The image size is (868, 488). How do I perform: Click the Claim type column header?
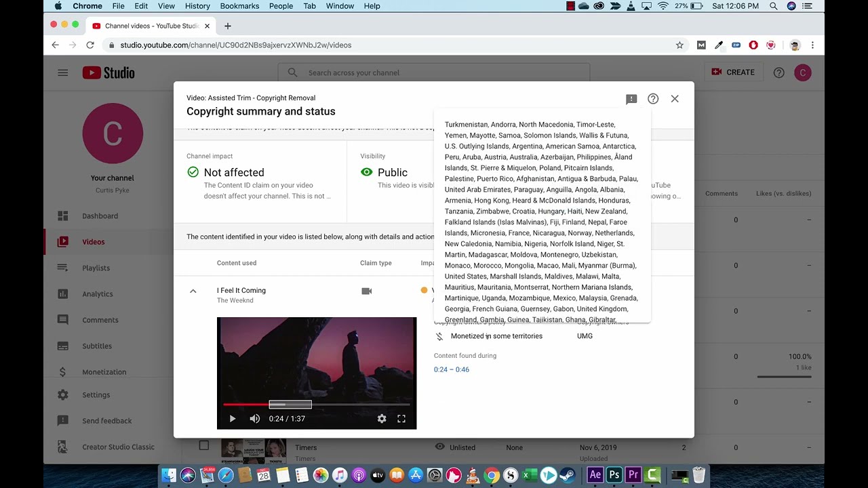pyautogui.click(x=376, y=263)
